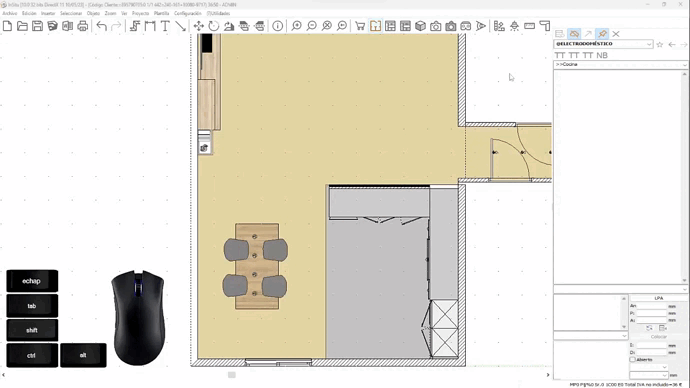Toggle the highlighted cloud icon in panel header

point(574,33)
